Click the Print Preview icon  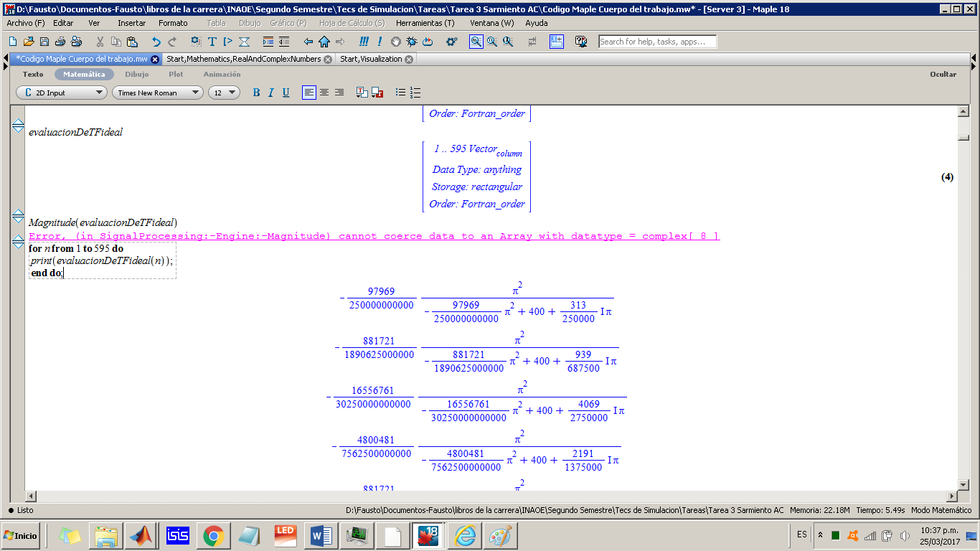point(76,42)
